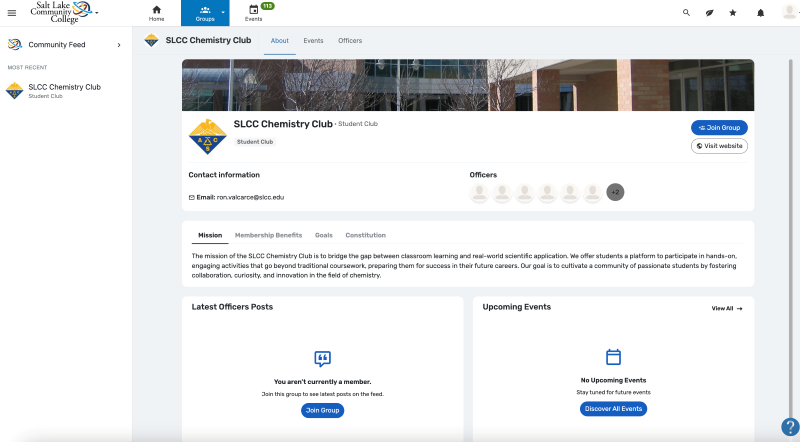The height and width of the screenshot is (442, 800).
Task: Open user profile avatar menu
Action: point(789,12)
